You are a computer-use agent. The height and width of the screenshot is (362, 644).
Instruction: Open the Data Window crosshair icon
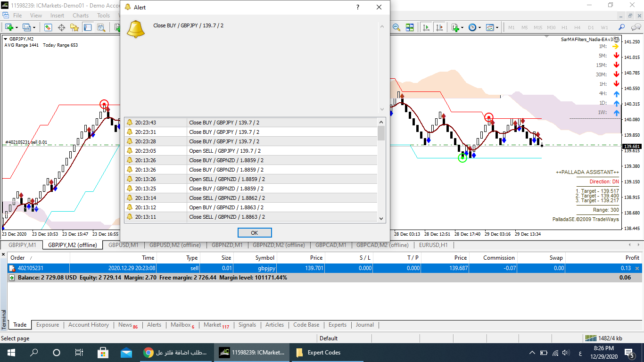click(x=61, y=27)
